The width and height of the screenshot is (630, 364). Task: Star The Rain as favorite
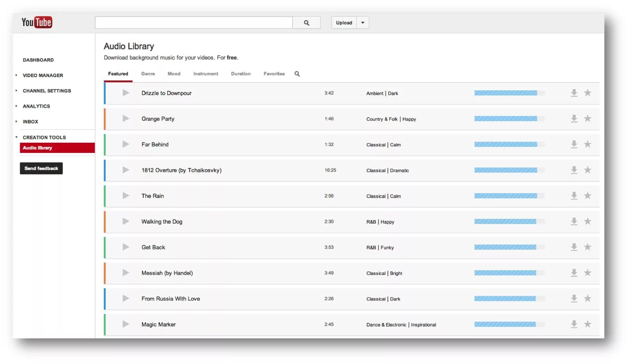coord(587,195)
